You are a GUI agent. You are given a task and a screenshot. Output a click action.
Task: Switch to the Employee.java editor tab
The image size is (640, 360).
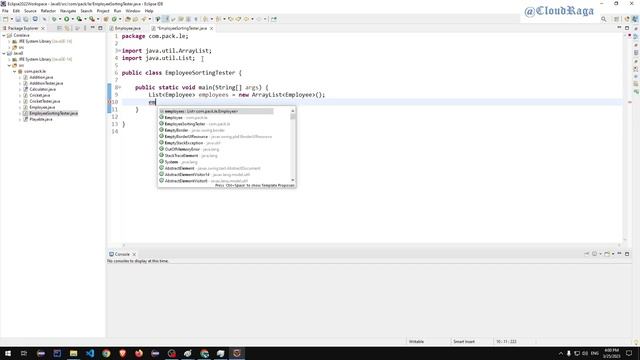(128, 29)
